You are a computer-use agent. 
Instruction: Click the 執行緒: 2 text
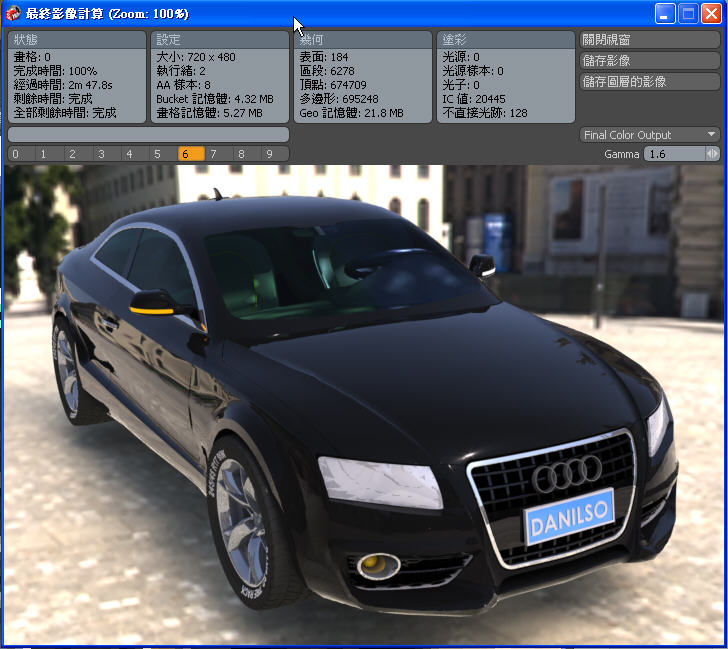[x=181, y=71]
